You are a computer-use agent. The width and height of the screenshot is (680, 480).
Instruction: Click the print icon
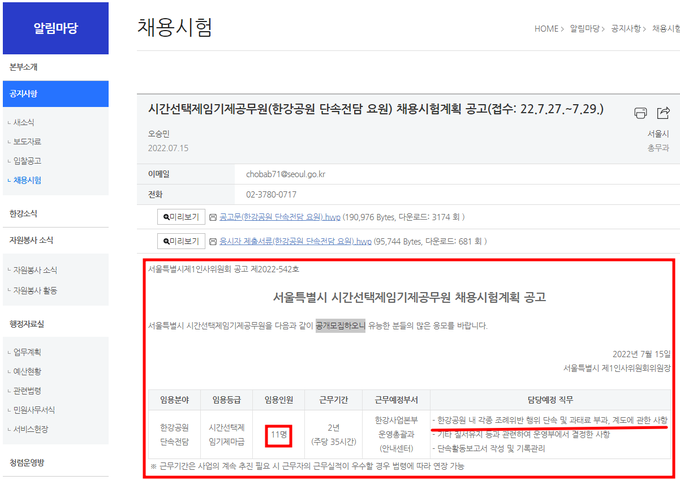coord(641,113)
